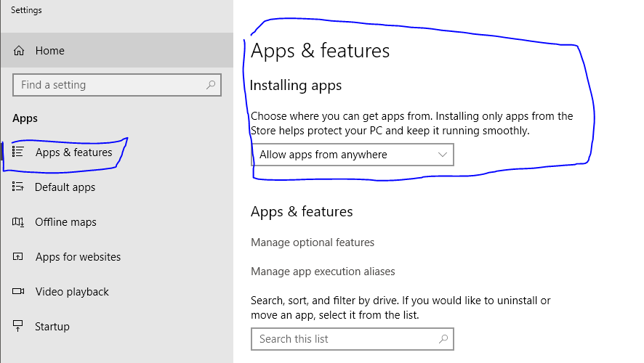Viewport: 644px width, 363px height.
Task: Click into the Search this list field
Action: 342,339
